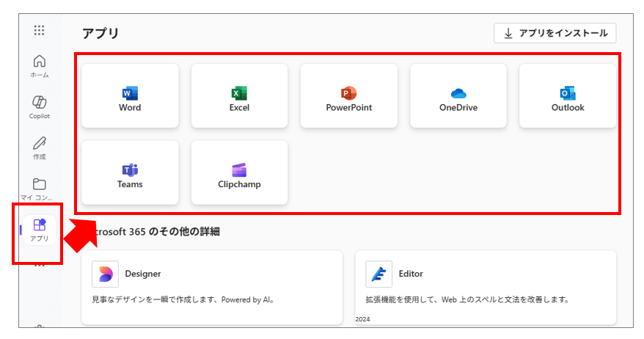The height and width of the screenshot is (339, 644).
Task: Open the Word app tile
Action: (x=131, y=95)
